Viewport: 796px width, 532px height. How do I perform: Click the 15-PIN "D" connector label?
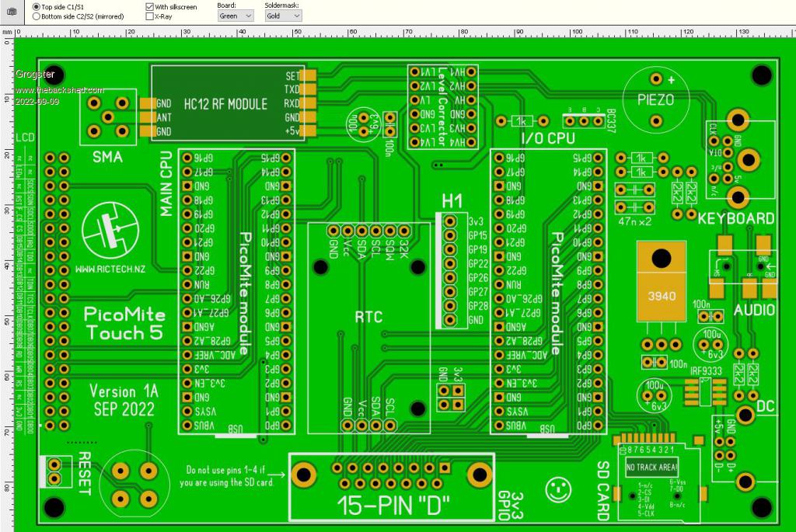393,504
